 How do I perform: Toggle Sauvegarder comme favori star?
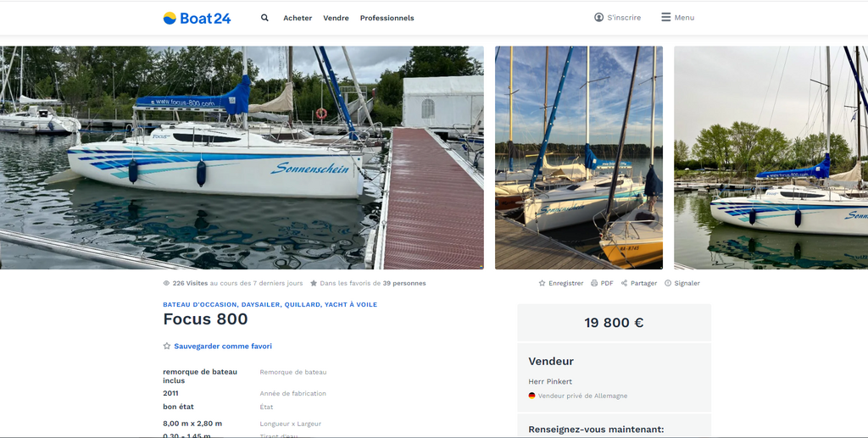tap(167, 347)
